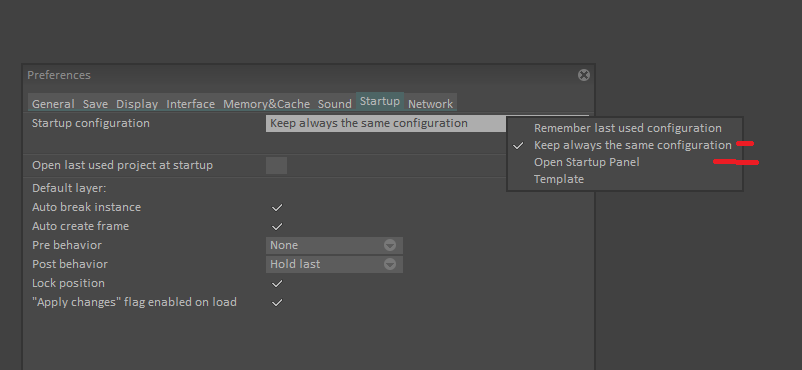The height and width of the screenshot is (370, 802).
Task: Switch to the Display tab
Action: click(137, 104)
